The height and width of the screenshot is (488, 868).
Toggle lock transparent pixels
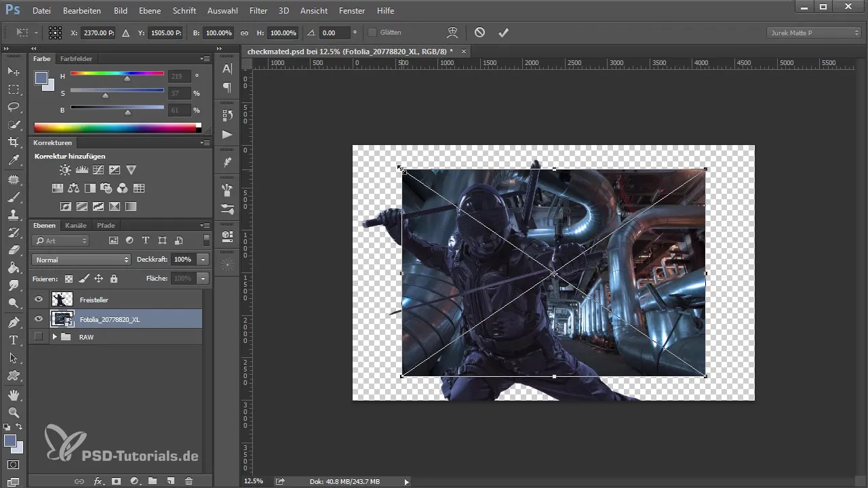68,278
